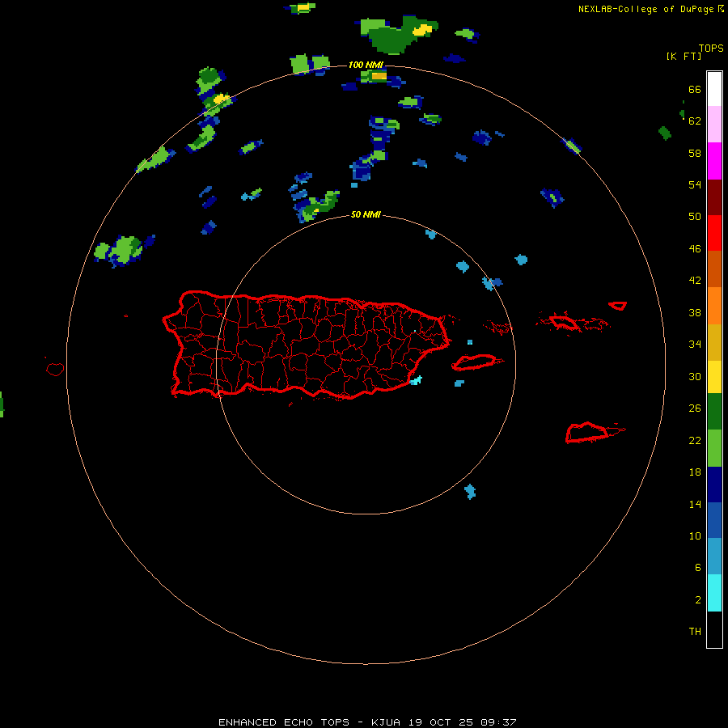
Task: Click the 66 legend value
Action: coord(695,90)
